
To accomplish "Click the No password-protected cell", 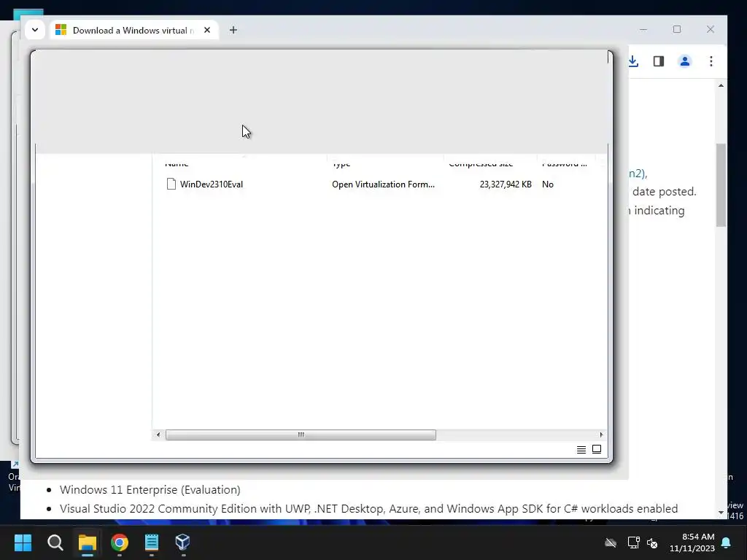I will (x=547, y=184).
